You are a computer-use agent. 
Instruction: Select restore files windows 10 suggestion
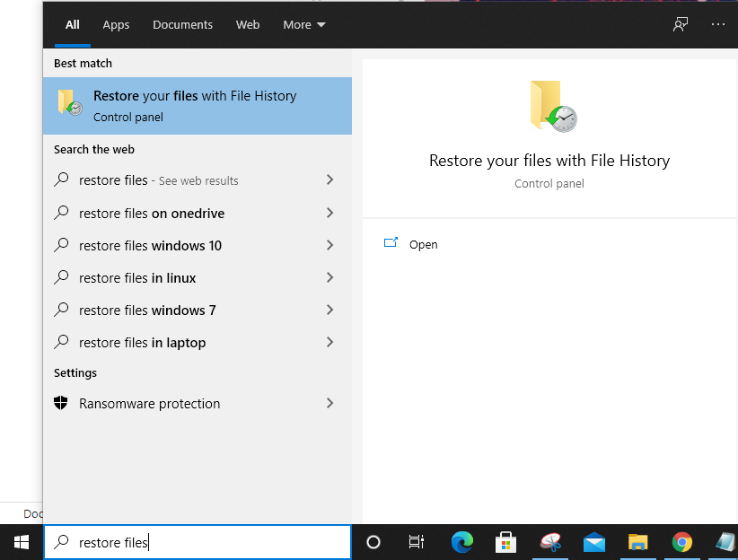click(x=198, y=245)
